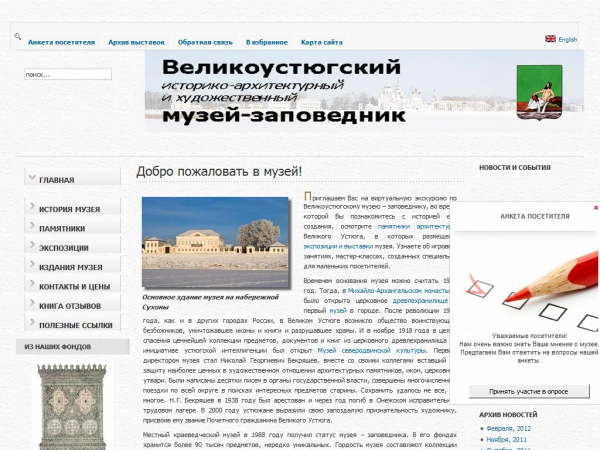
Task: Follow the древлехранилище link
Action: click(x=420, y=301)
